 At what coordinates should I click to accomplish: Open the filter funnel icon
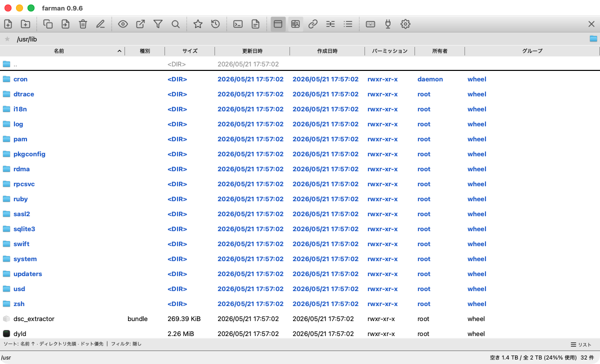click(x=158, y=24)
